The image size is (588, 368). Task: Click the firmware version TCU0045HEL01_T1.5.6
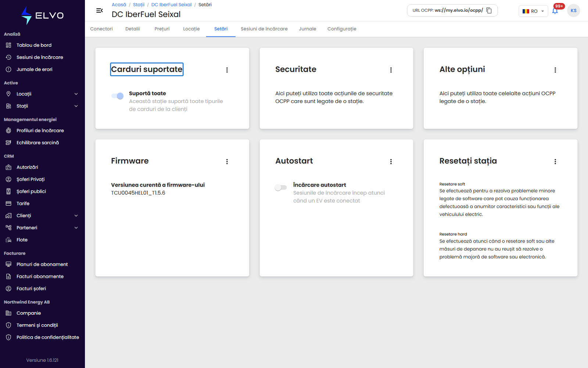click(138, 193)
